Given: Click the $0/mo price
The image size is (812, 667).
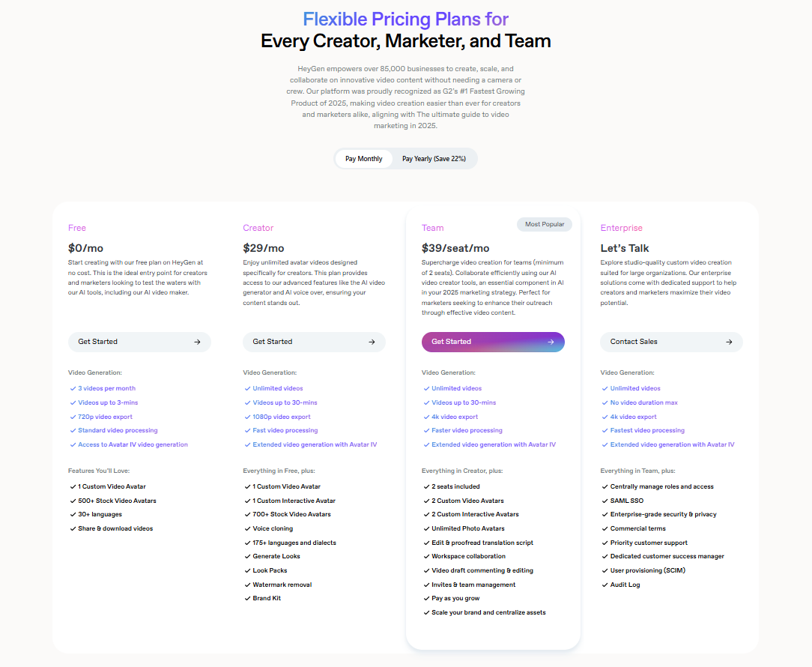Looking at the screenshot, I should click(85, 248).
